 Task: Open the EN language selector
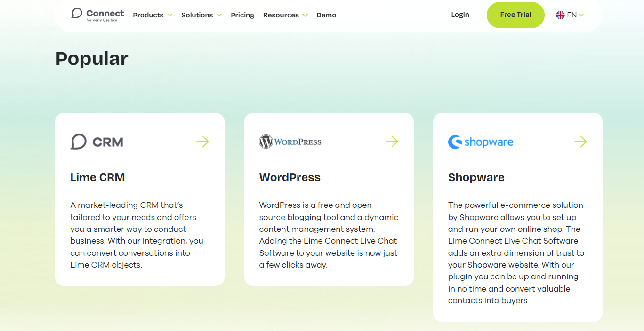coord(570,15)
